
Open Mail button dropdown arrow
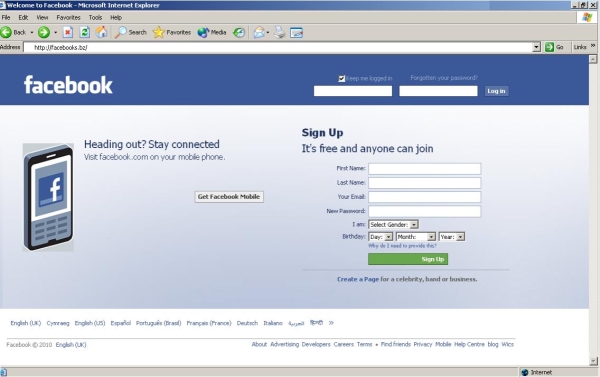268,33
